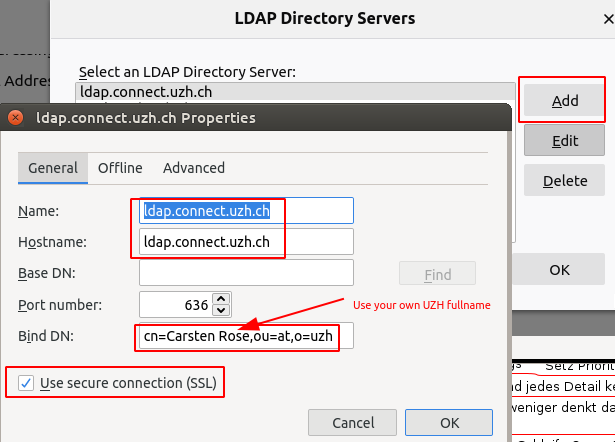Click into the Name input field

click(x=246, y=211)
